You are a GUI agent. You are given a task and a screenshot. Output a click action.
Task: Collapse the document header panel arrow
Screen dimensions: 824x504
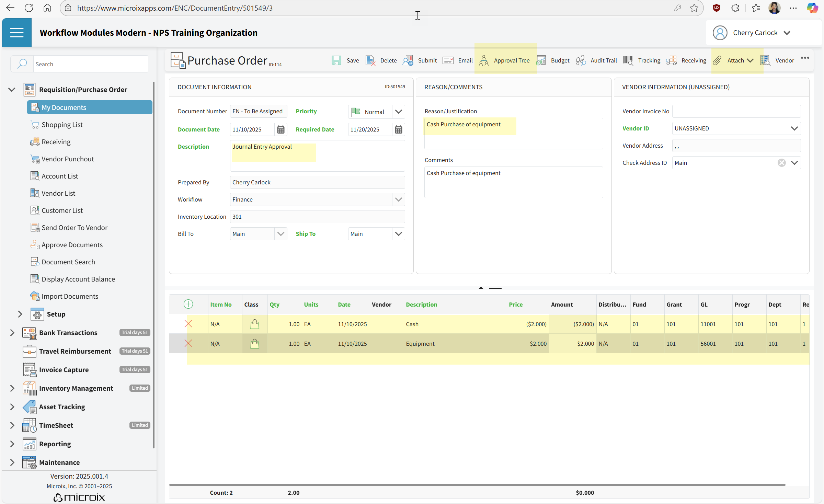481,288
